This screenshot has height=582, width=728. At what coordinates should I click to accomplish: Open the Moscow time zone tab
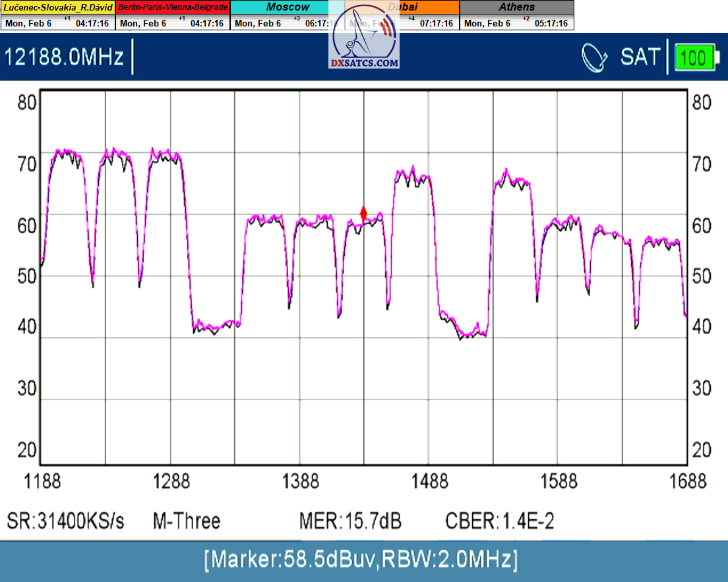[x=287, y=7]
